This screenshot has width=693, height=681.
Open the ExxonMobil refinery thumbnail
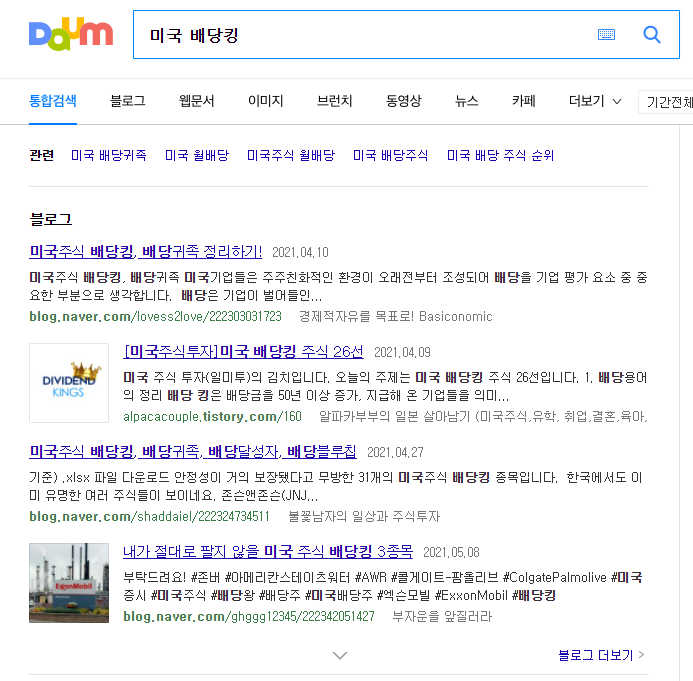[69, 583]
